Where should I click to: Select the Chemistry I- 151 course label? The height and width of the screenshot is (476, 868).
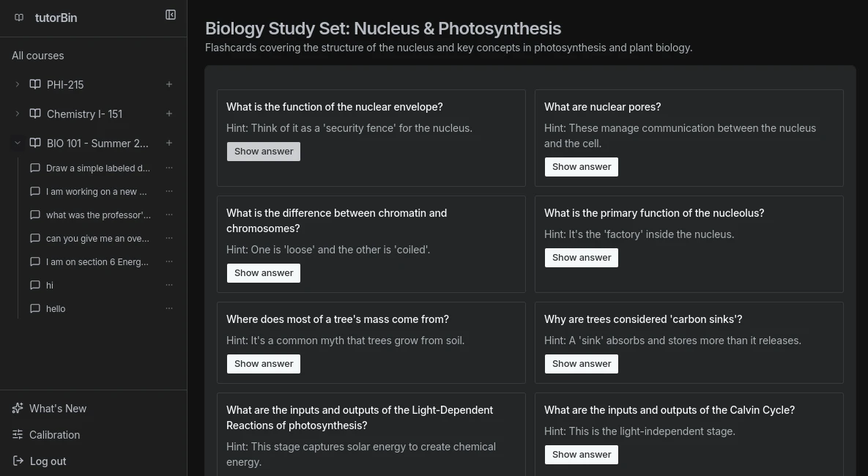(84, 114)
